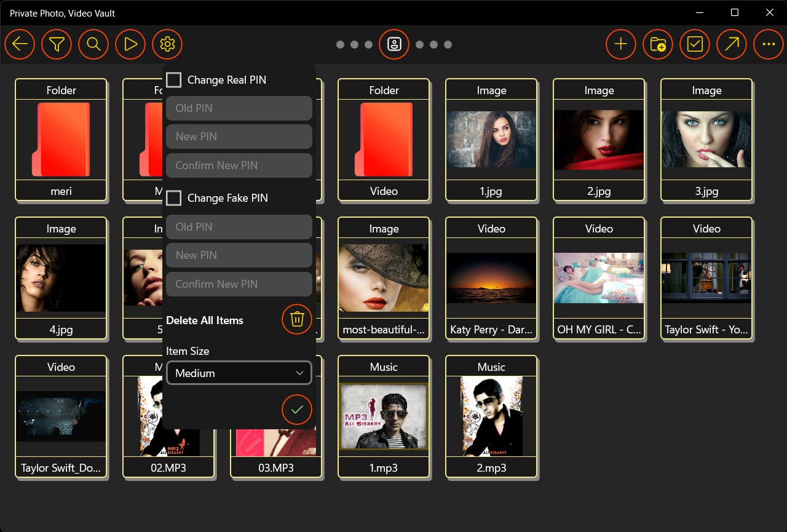This screenshot has height=532, width=787.
Task: Open the filter options
Action: 57,44
